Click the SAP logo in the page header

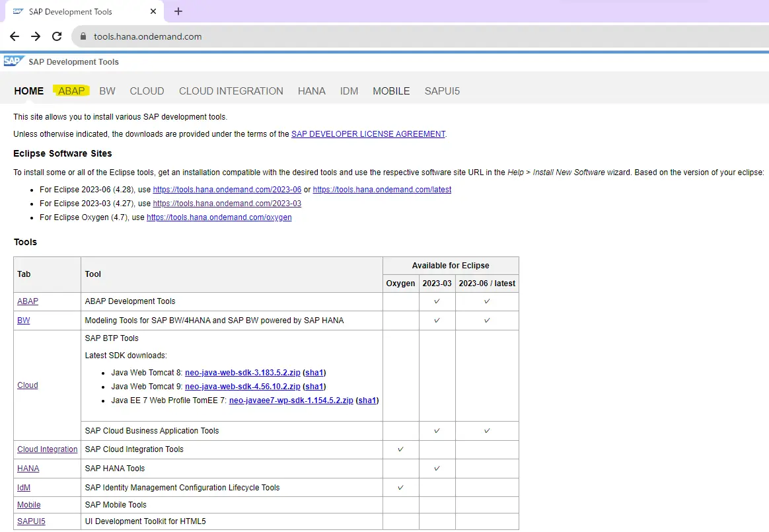click(x=13, y=61)
